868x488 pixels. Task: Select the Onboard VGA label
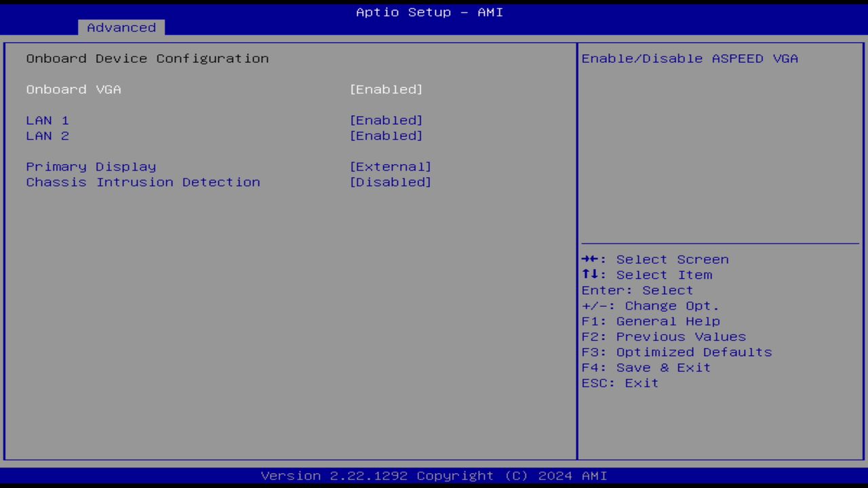tap(74, 89)
